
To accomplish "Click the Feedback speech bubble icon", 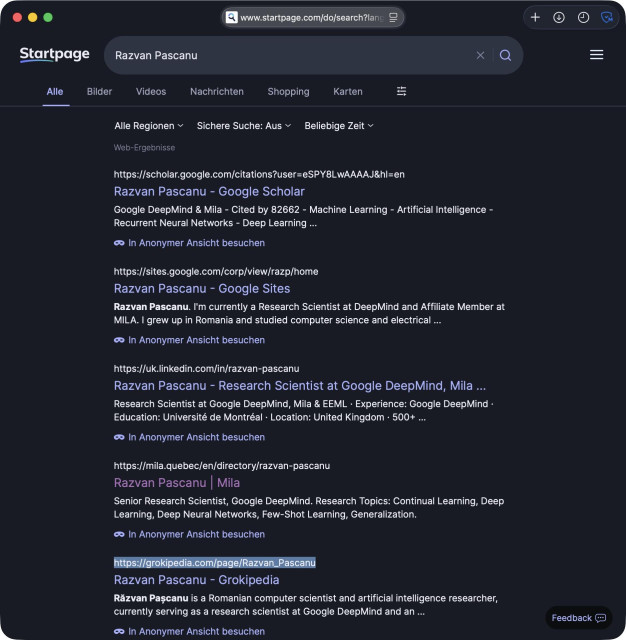I will (600, 618).
